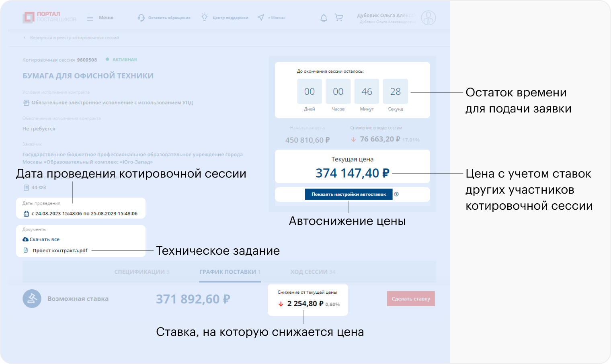Click the user profile avatar icon
The height and width of the screenshot is (364, 611).
429,18
